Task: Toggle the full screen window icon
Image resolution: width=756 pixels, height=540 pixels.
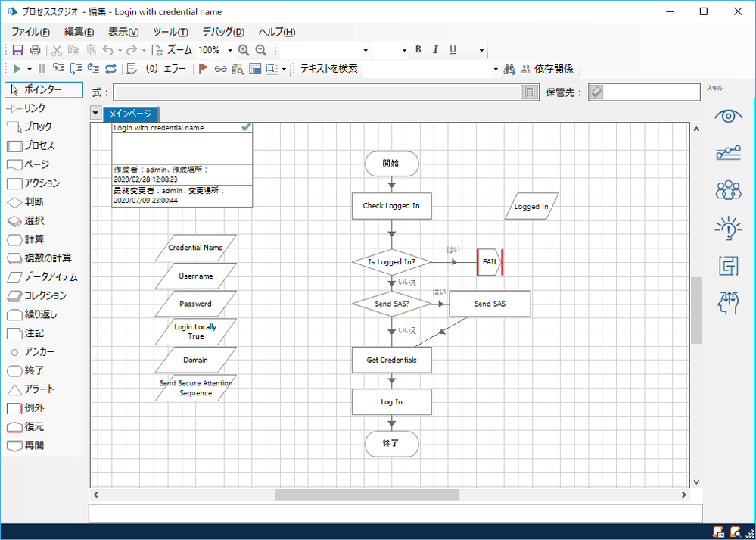Action: [255, 68]
